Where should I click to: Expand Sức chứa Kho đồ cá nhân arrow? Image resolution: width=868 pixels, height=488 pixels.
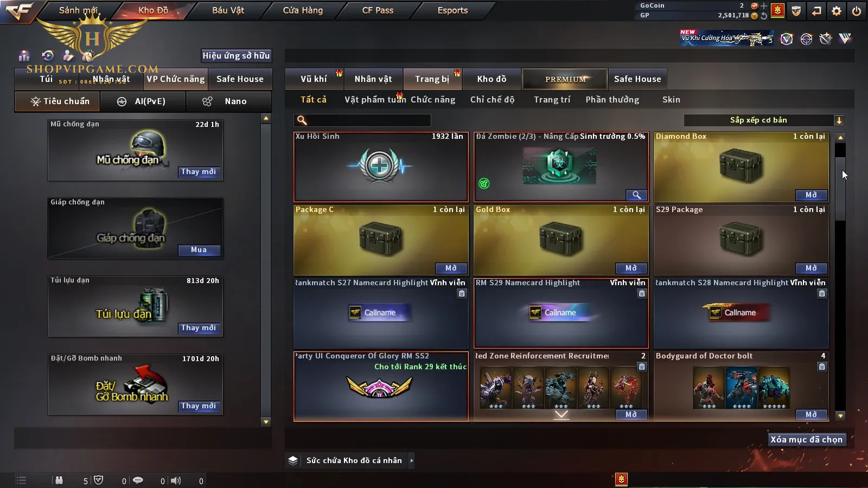point(412,460)
